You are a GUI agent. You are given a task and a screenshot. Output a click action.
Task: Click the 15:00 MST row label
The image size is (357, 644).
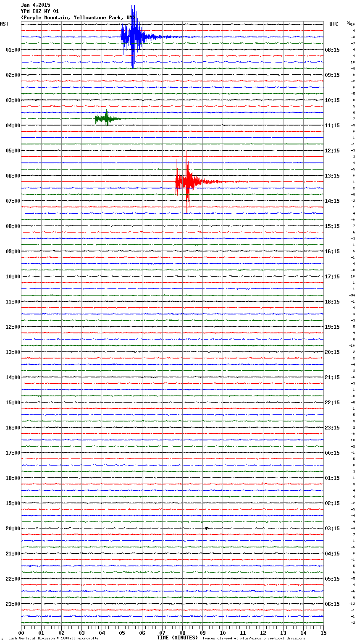point(13,402)
